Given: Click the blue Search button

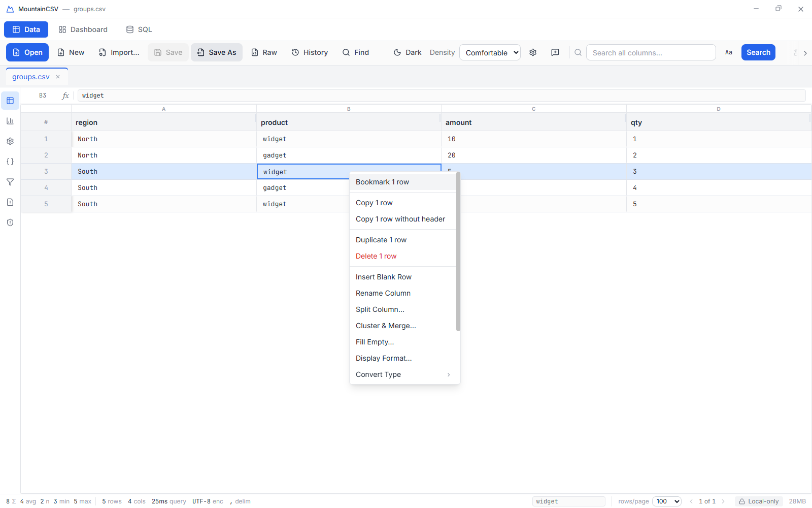Looking at the screenshot, I should (758, 52).
